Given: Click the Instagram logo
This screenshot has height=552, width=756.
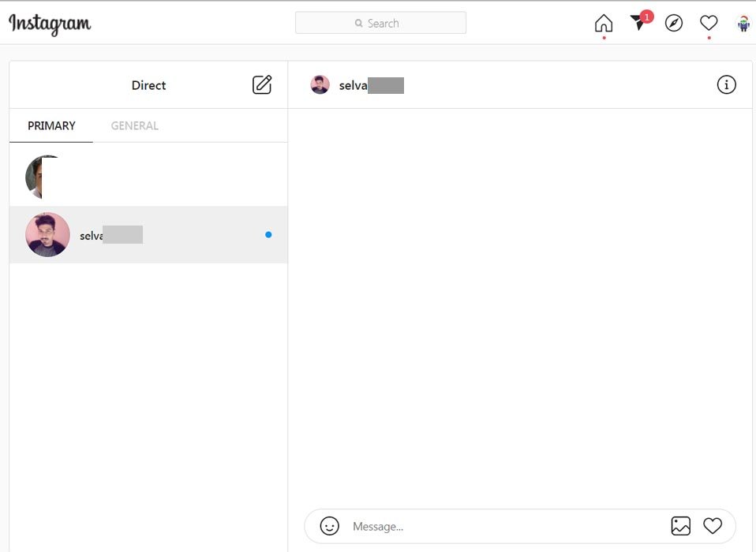Looking at the screenshot, I should tap(50, 24).
